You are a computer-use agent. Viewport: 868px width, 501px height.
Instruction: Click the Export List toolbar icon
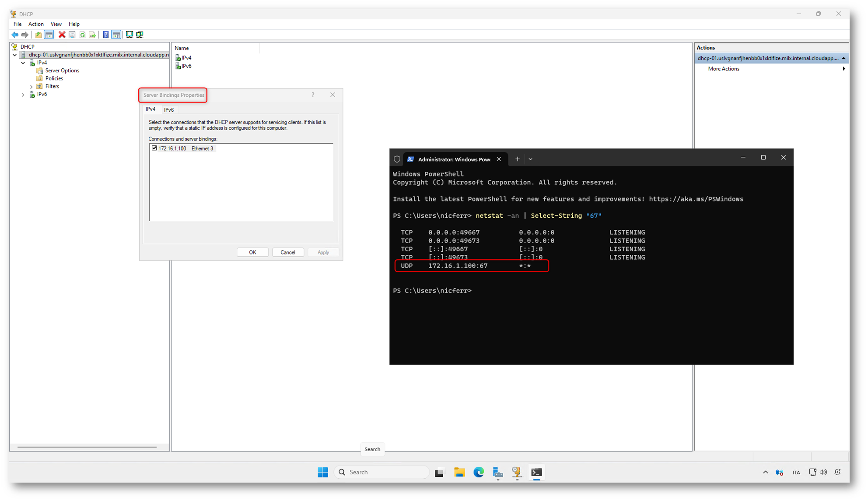[92, 35]
